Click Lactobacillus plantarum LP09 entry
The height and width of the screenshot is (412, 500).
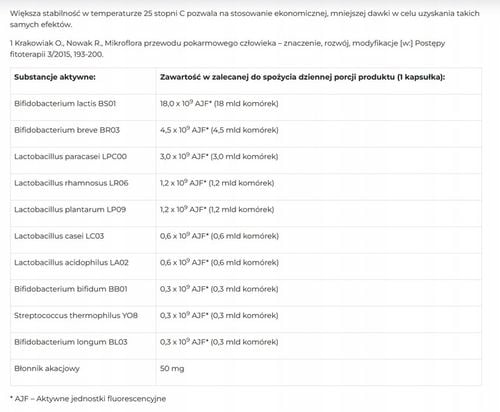tap(70, 209)
